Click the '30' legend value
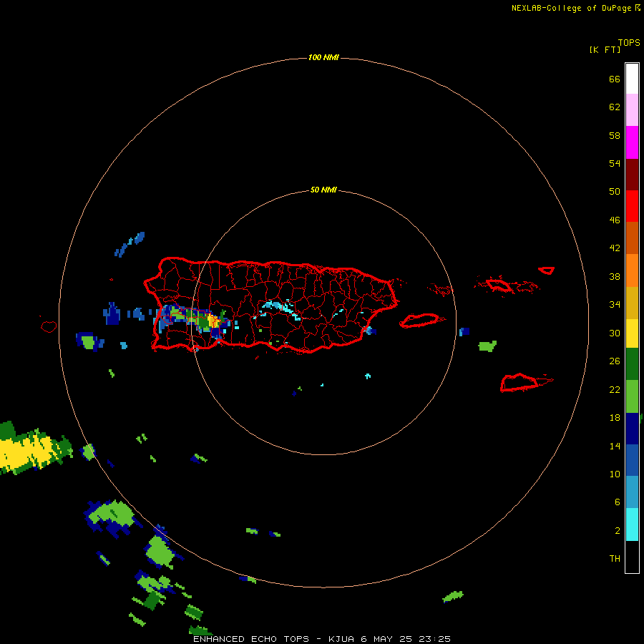The image size is (644, 644). 615,333
